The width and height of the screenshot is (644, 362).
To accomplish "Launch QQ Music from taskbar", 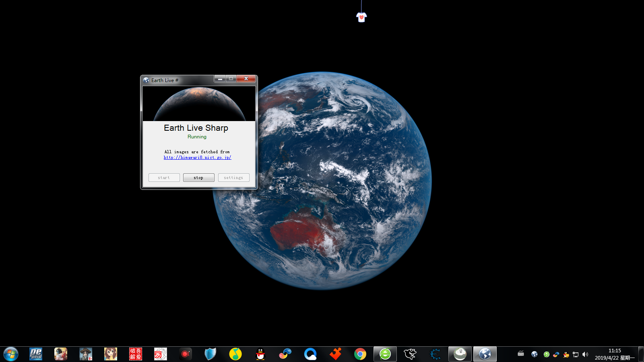I will tap(235, 354).
